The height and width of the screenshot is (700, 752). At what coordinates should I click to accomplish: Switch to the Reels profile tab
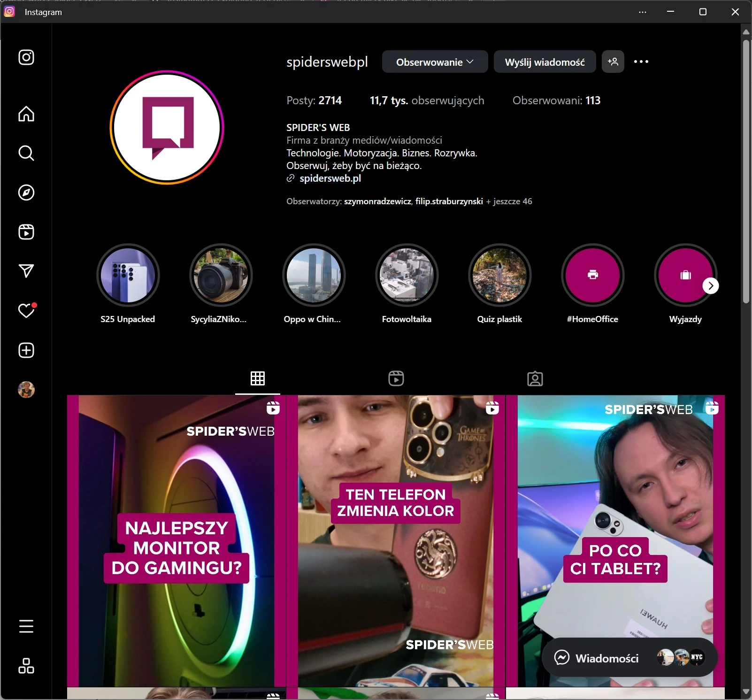coord(396,378)
